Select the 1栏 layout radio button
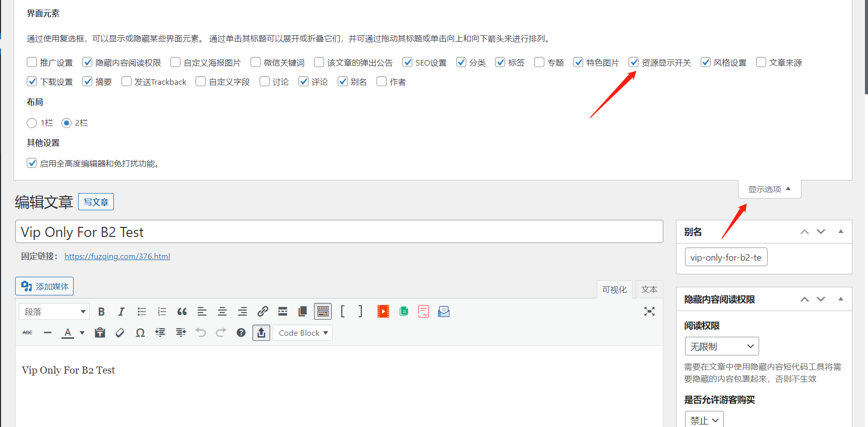 coord(32,123)
